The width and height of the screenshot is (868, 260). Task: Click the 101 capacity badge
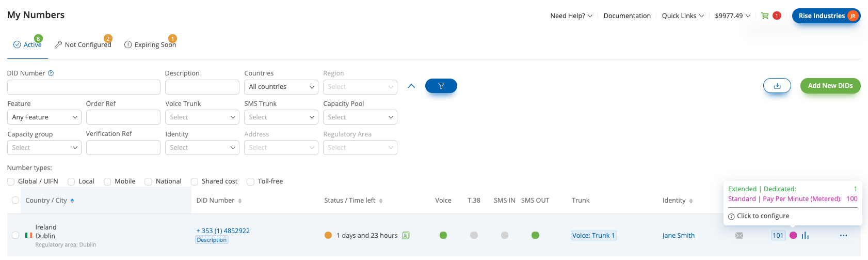[778, 235]
